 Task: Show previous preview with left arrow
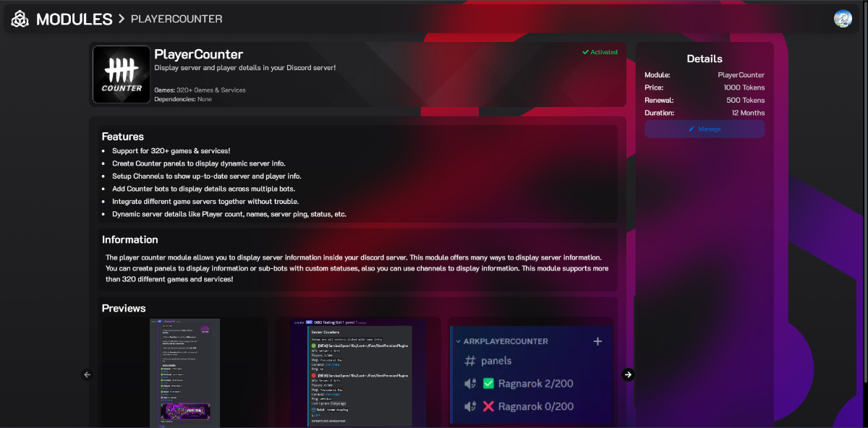88,374
